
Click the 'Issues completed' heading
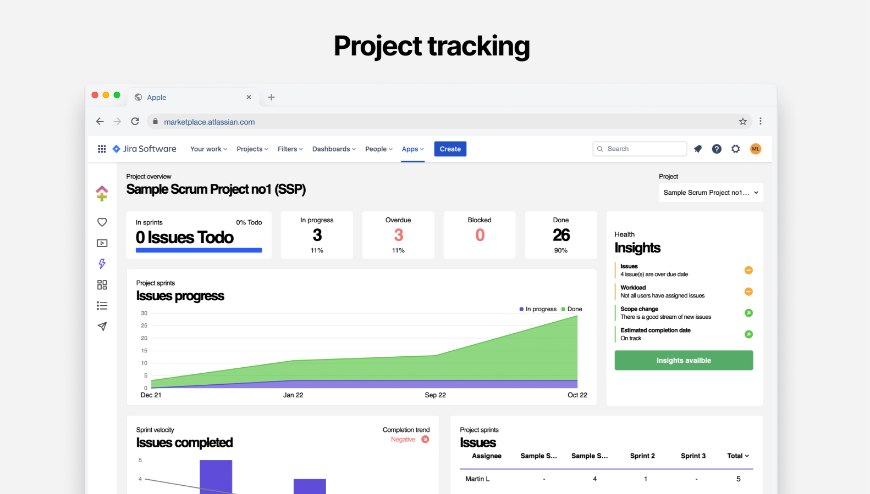(x=184, y=442)
